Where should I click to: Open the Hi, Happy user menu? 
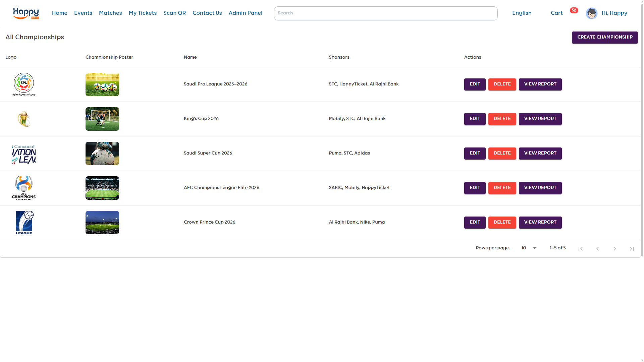614,13
